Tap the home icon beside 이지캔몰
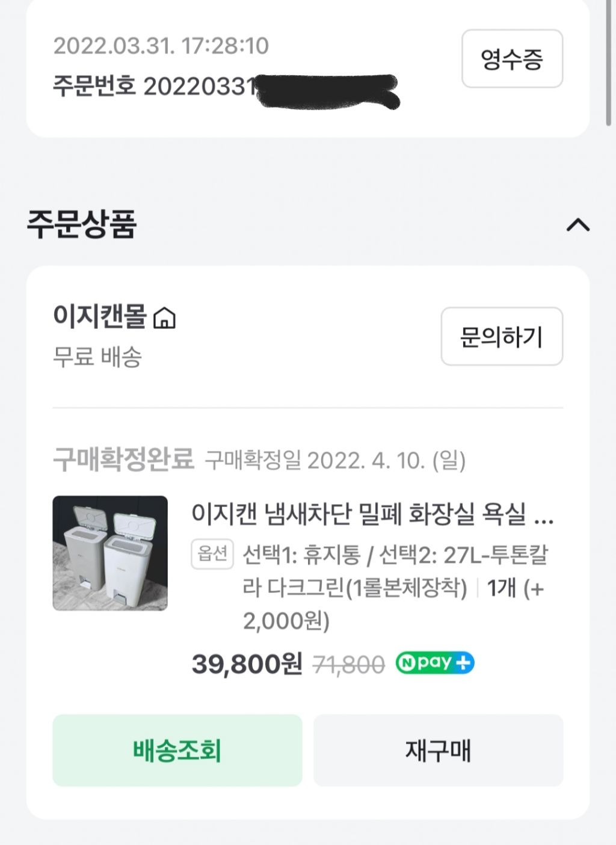 [165, 318]
